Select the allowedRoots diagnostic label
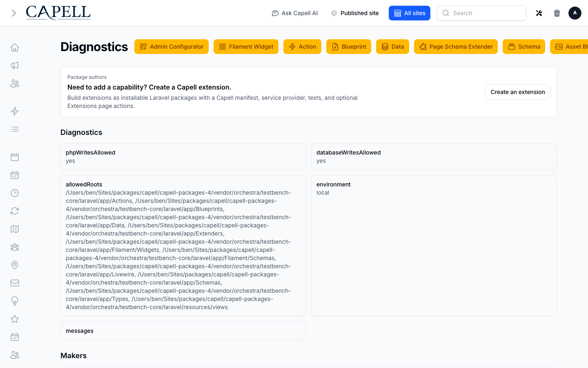Screen dimensions: 588x368 click(84, 184)
